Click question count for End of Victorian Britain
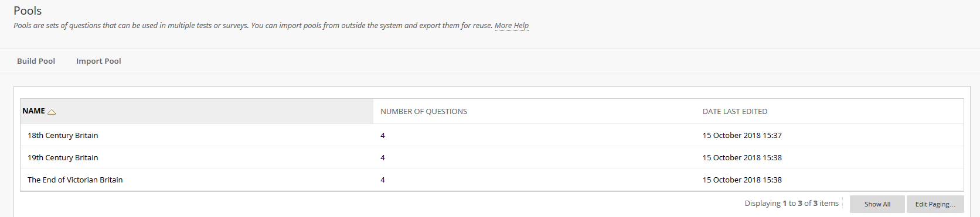Viewport: 980px width, 217px height. [383, 180]
